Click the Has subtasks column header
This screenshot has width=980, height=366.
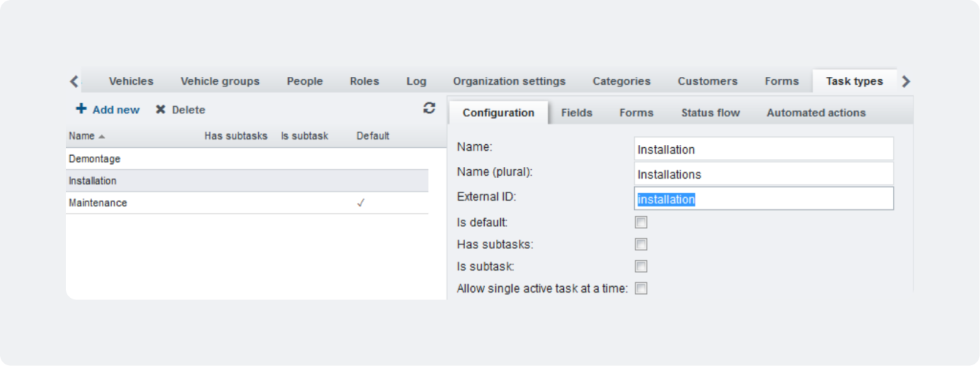point(235,136)
